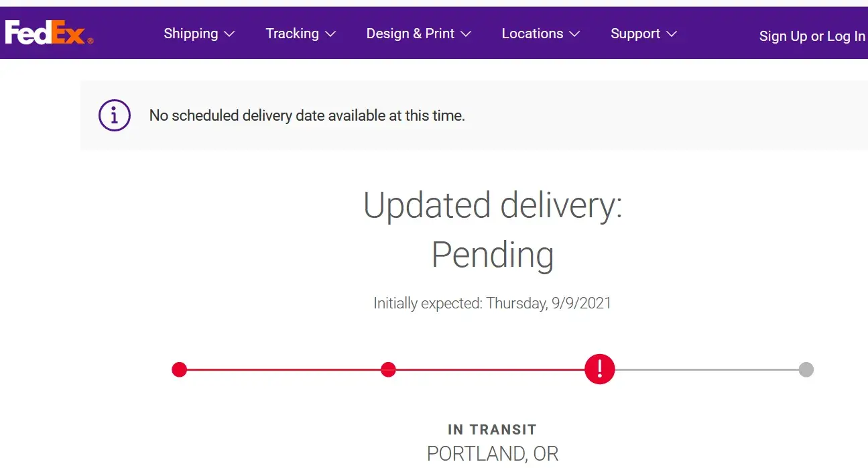Image resolution: width=868 pixels, height=468 pixels.
Task: Open the Tracking menu
Action: coord(292,34)
